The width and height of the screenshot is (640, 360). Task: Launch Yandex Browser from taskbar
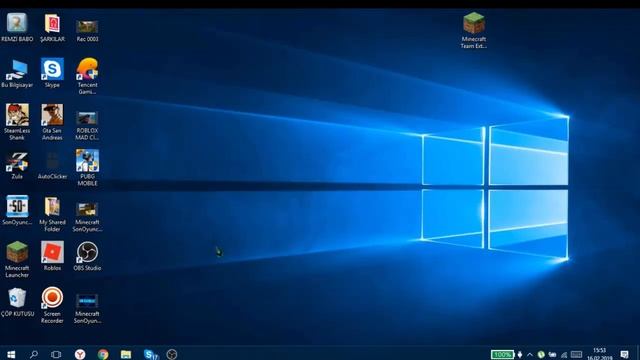point(80,354)
